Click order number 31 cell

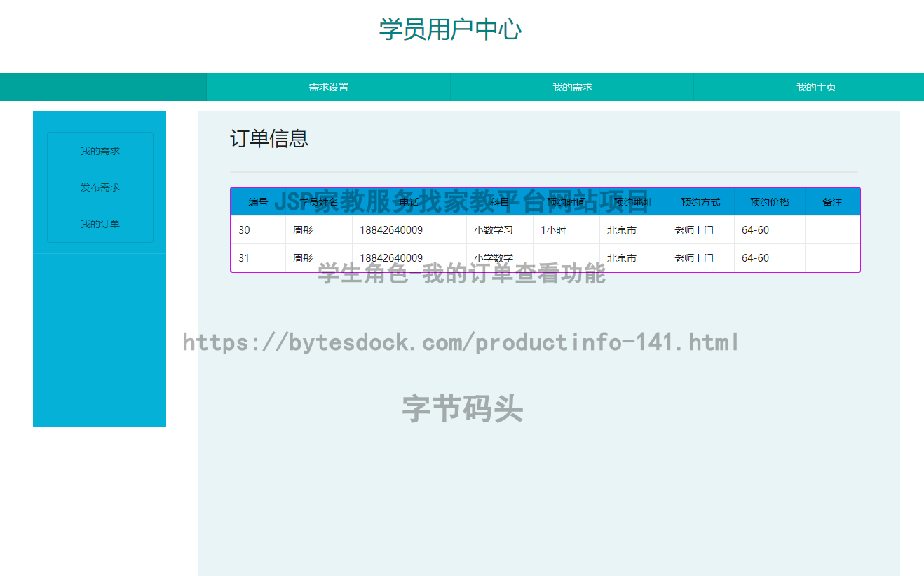click(258, 258)
